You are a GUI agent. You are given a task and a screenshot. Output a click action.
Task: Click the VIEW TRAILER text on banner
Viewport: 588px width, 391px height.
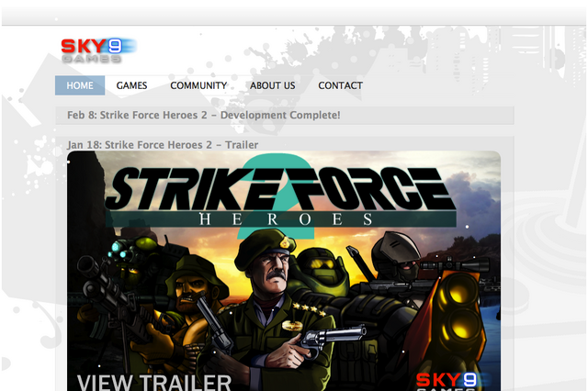(154, 383)
